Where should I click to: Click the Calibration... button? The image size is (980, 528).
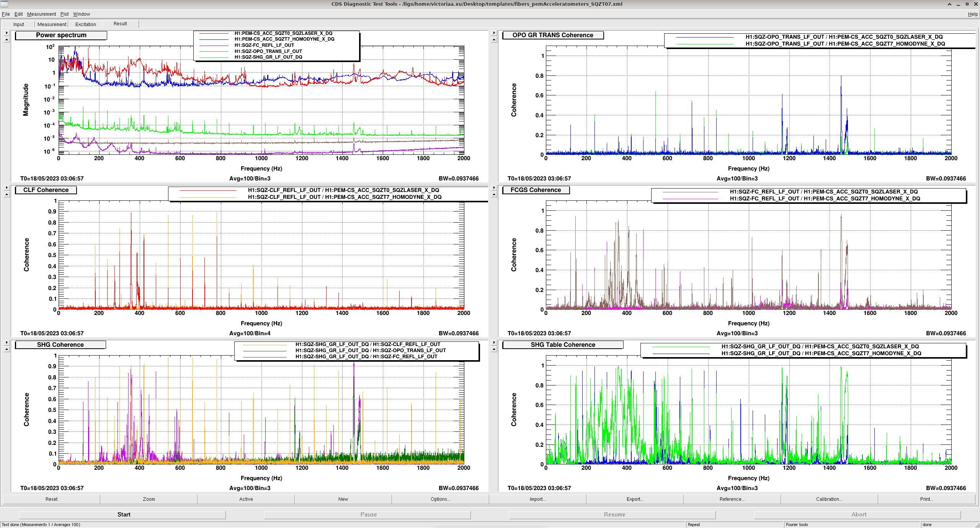[x=829, y=499]
